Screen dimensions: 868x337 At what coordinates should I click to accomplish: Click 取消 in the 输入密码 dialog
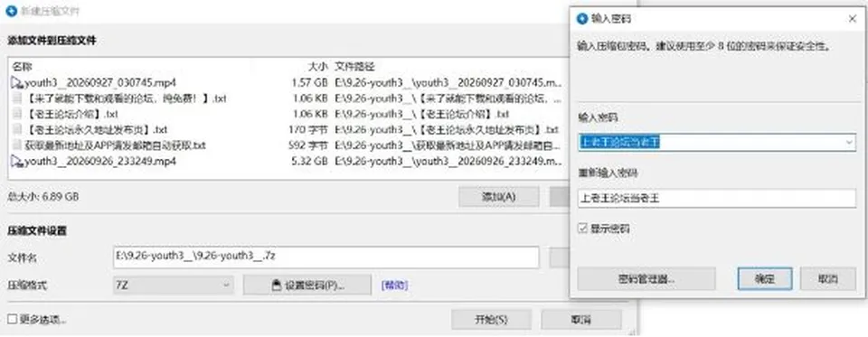pyautogui.click(x=827, y=279)
